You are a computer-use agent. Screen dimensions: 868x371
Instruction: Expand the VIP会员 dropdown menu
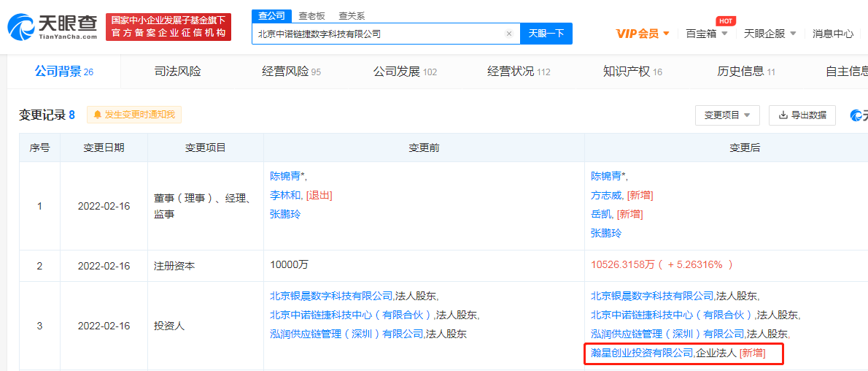point(643,34)
